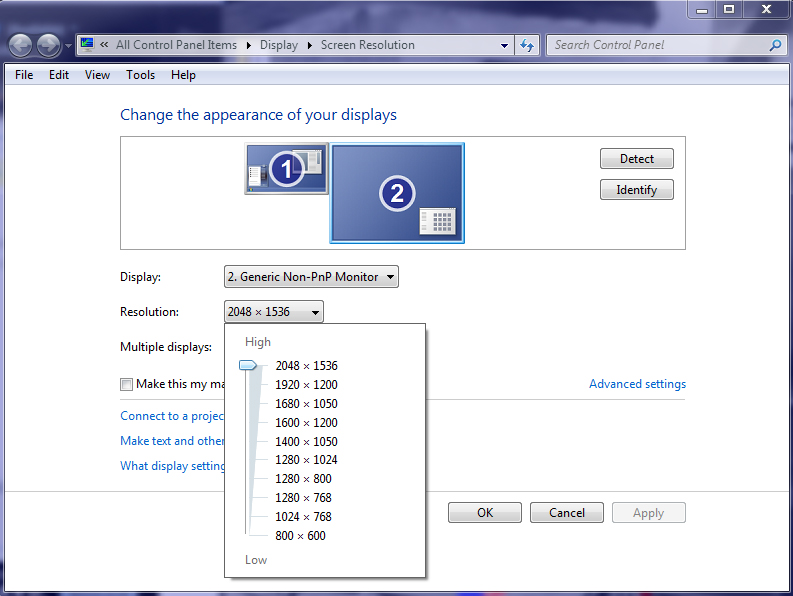793x596 pixels.
Task: Click the search magnifier icon
Action: pyautogui.click(x=775, y=45)
